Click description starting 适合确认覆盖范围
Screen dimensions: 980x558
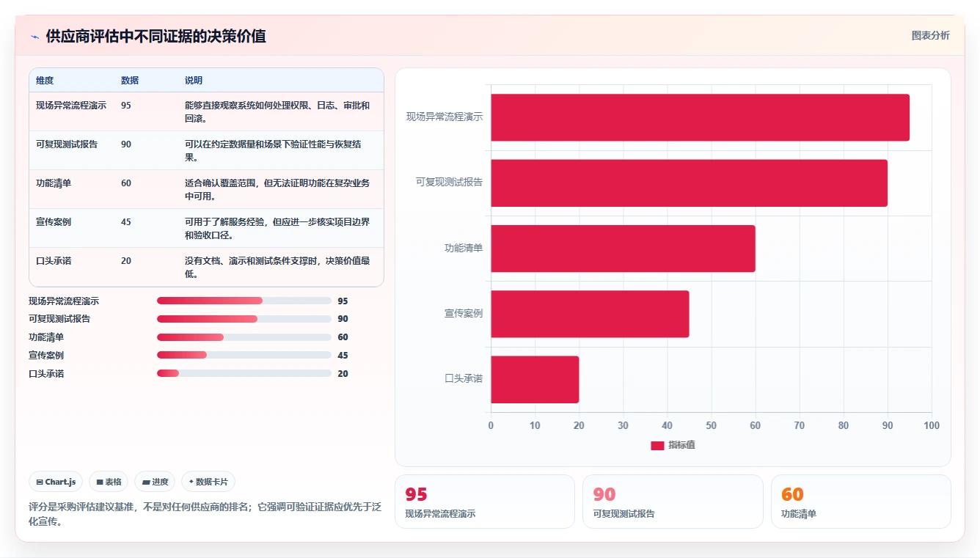[277, 189]
